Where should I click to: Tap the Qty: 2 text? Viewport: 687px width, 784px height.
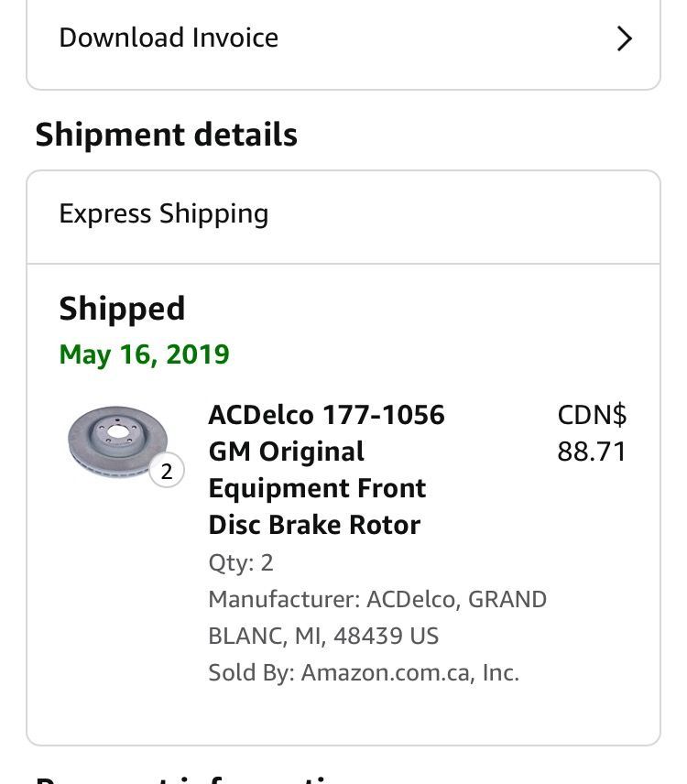241,562
